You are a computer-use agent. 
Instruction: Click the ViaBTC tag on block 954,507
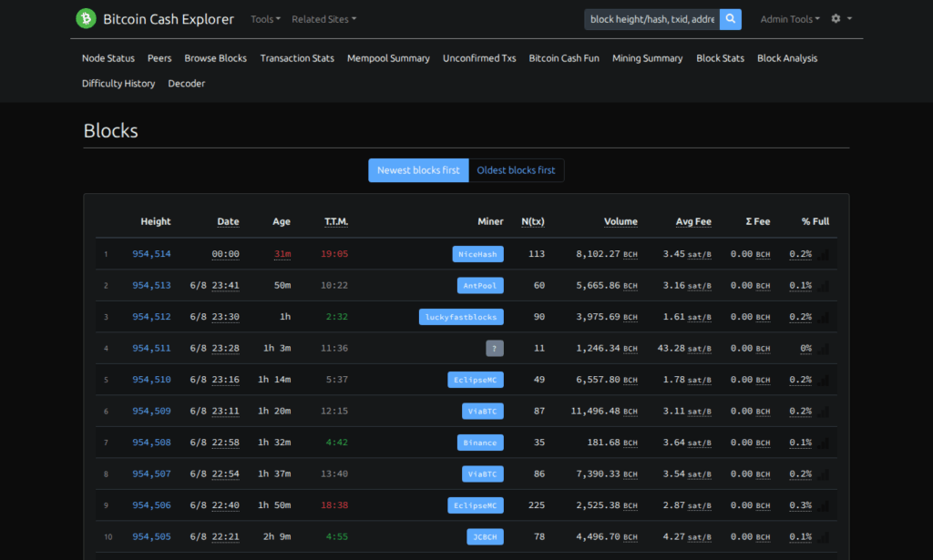point(483,473)
